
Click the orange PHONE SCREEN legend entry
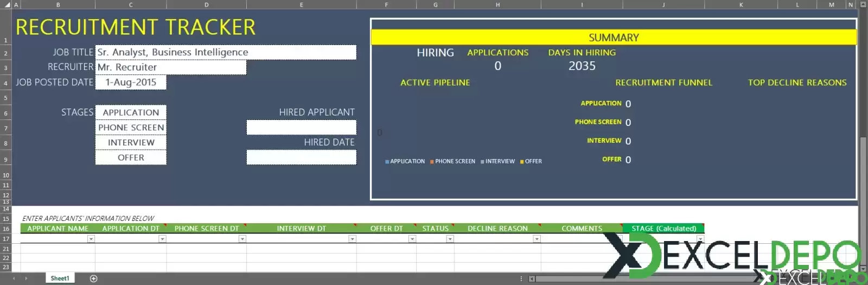(x=452, y=161)
